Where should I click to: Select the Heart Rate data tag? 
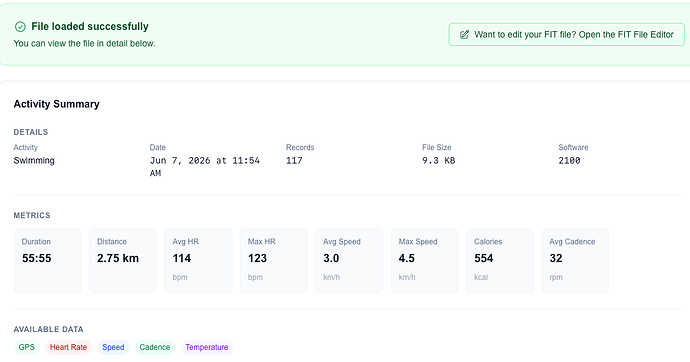tap(68, 347)
